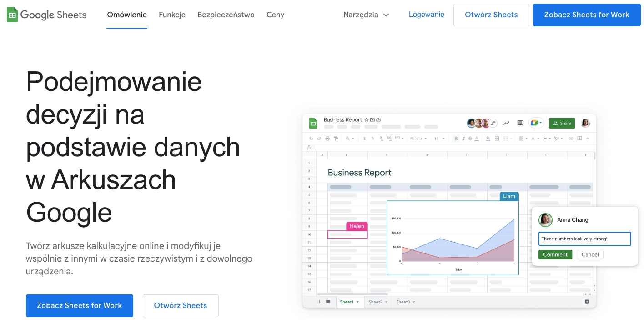Viewport: 644px width, 333px height.
Task: Click the print icon in spreadsheet toolbar
Action: tap(328, 139)
